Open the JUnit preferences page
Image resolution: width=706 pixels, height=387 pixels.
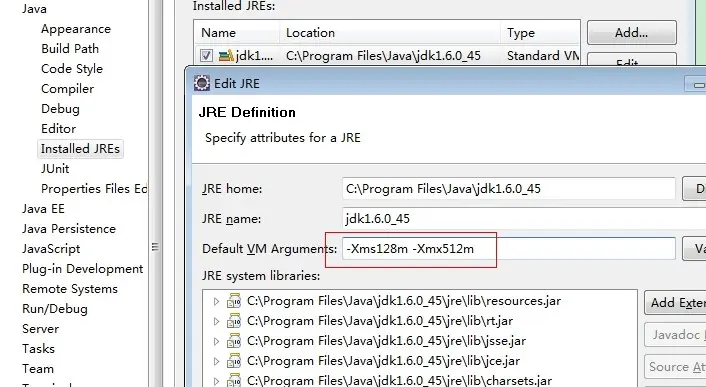pyautogui.click(x=55, y=169)
